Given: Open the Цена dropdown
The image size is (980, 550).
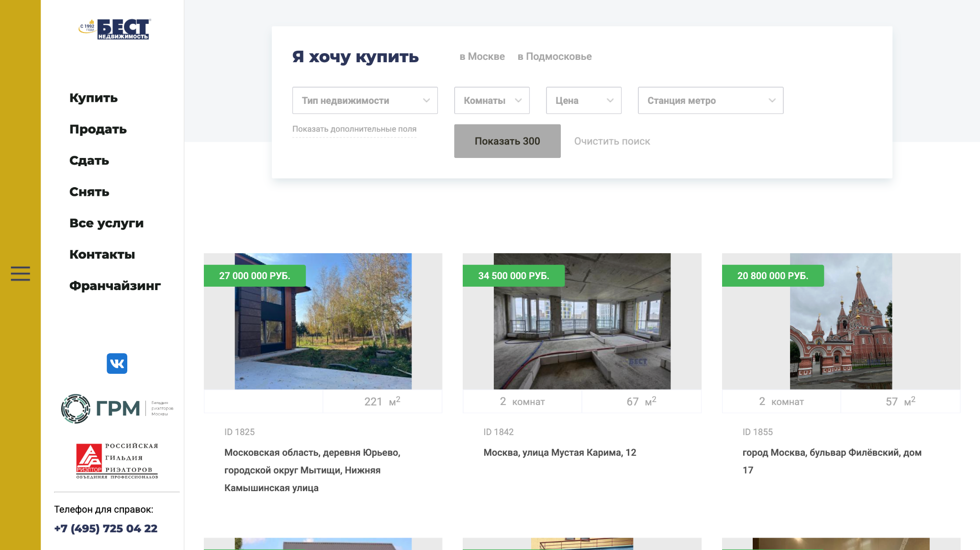Looking at the screenshot, I should [583, 101].
